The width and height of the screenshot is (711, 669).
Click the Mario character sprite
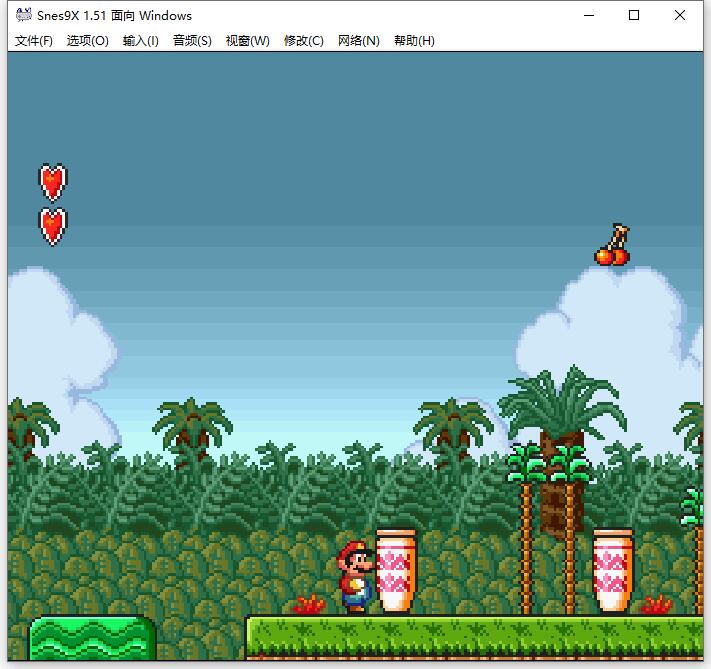(x=356, y=576)
